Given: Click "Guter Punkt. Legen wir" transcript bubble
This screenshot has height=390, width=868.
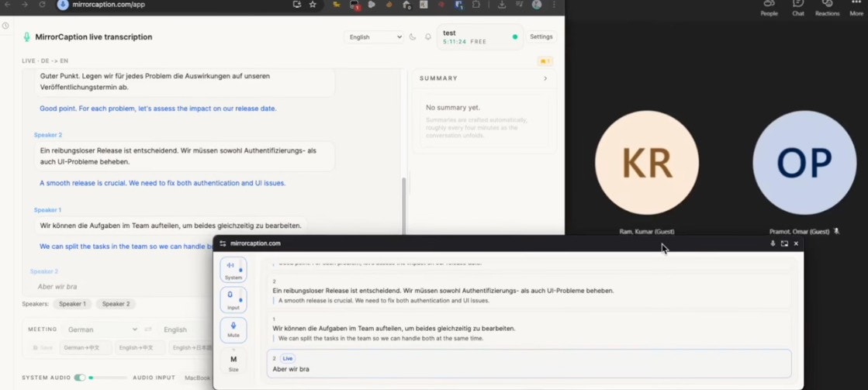Looking at the screenshot, I should coord(185,82).
